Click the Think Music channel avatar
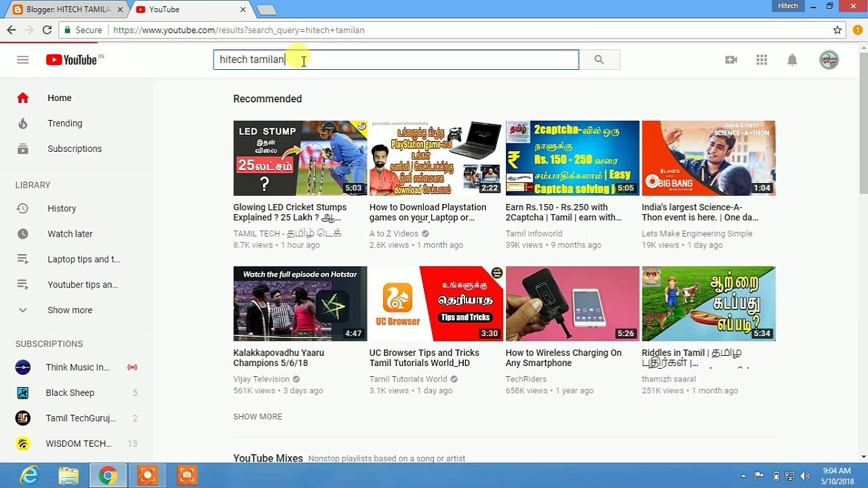The width and height of the screenshot is (868, 488). click(x=22, y=367)
